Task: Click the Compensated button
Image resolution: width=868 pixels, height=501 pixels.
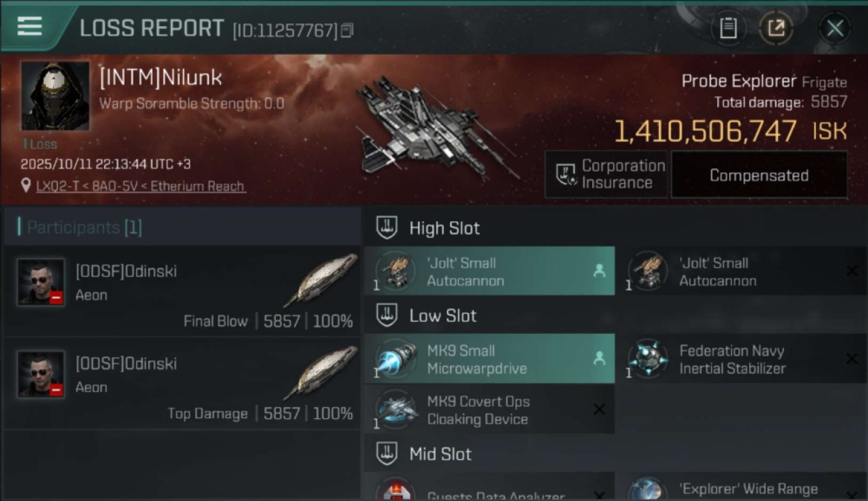Action: [758, 175]
